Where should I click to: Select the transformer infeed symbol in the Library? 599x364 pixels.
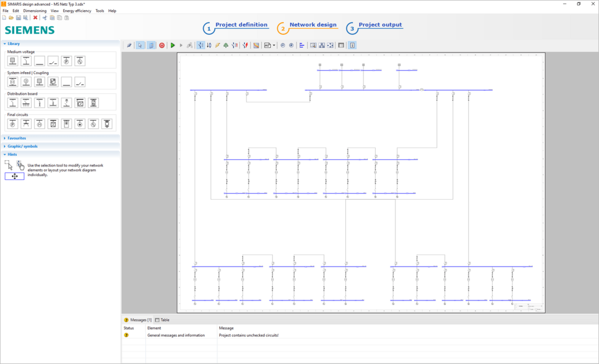tap(13, 81)
